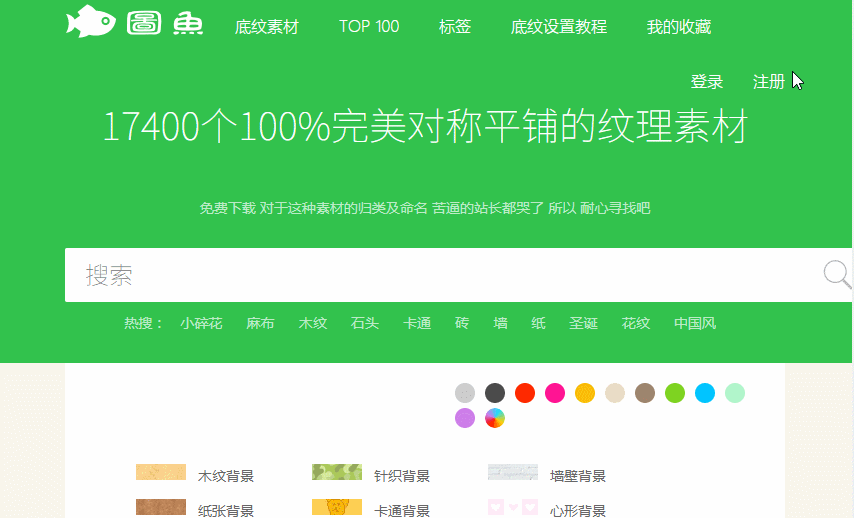Select hot search 砖

[462, 324]
